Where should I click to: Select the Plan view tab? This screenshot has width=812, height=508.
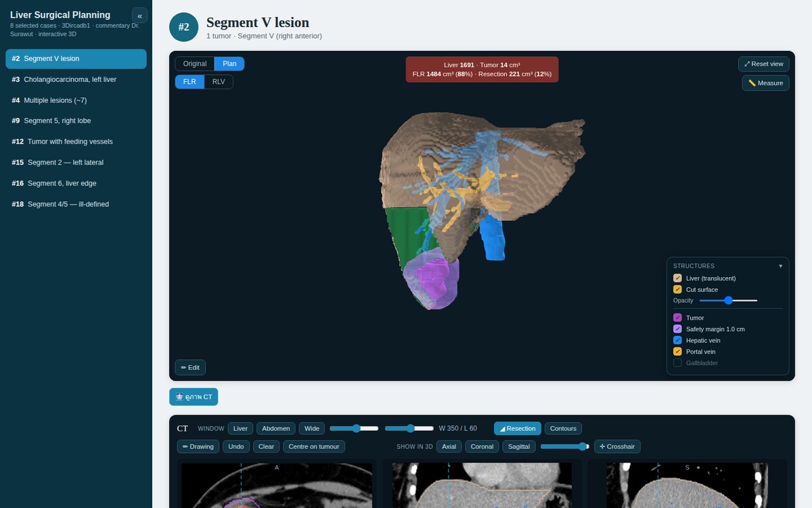click(229, 64)
